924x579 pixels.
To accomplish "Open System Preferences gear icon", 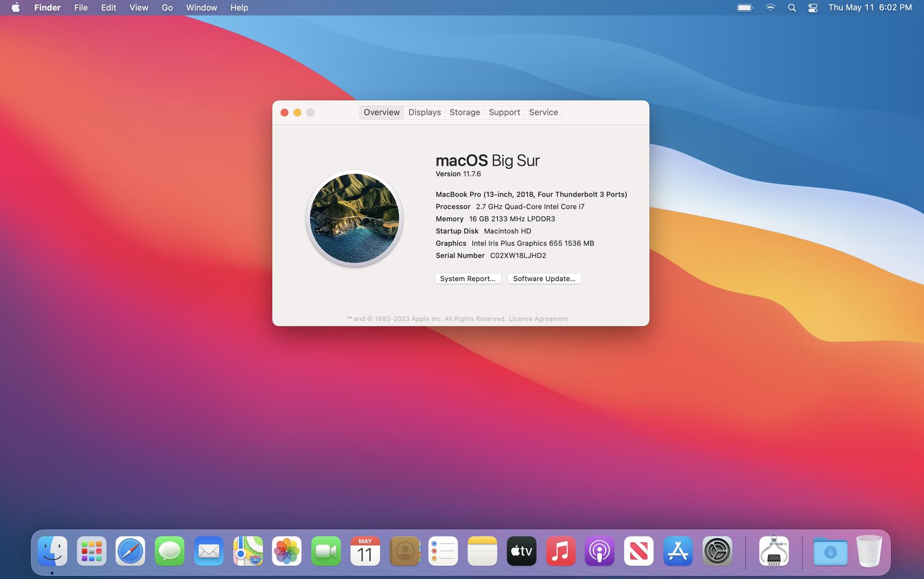I will coord(717,551).
